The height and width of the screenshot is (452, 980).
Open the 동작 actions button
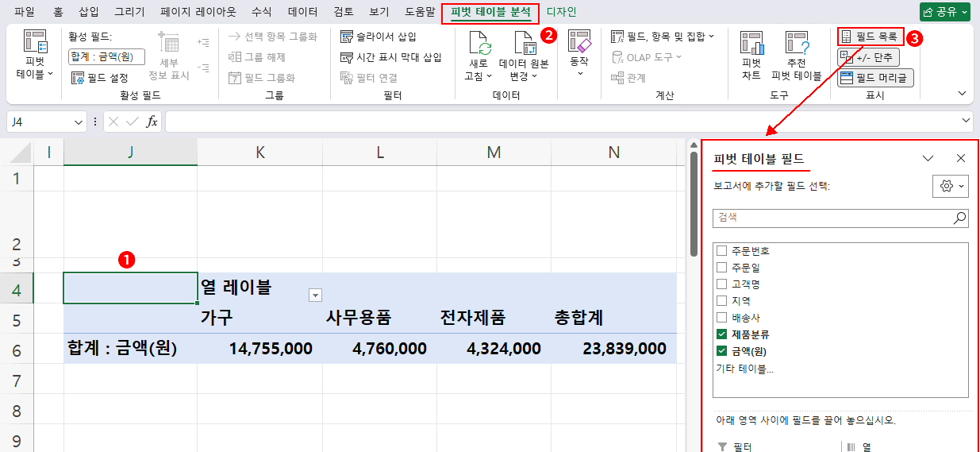click(579, 54)
